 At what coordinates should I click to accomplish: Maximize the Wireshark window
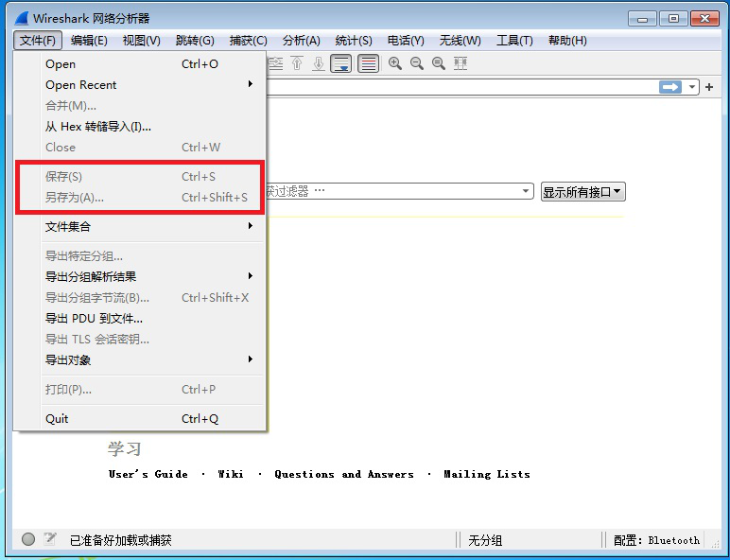coord(673,19)
